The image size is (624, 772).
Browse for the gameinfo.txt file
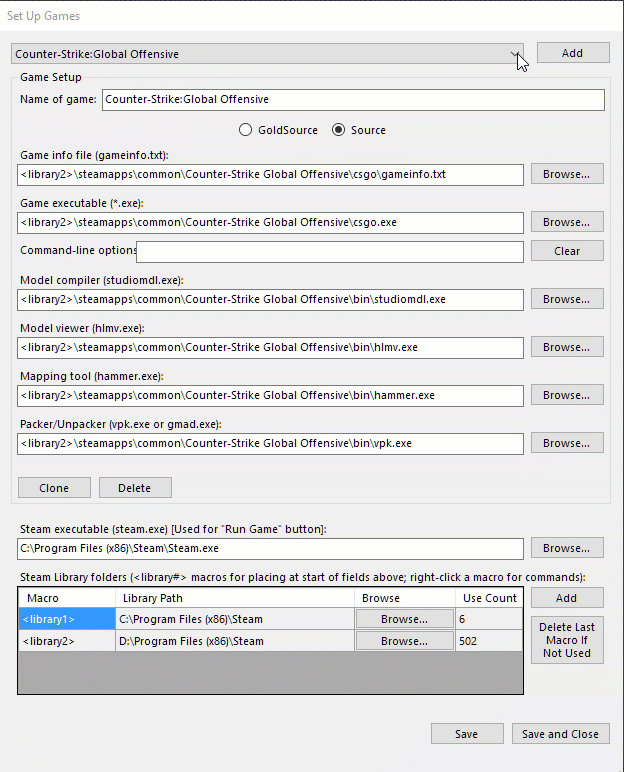pyautogui.click(x=566, y=174)
